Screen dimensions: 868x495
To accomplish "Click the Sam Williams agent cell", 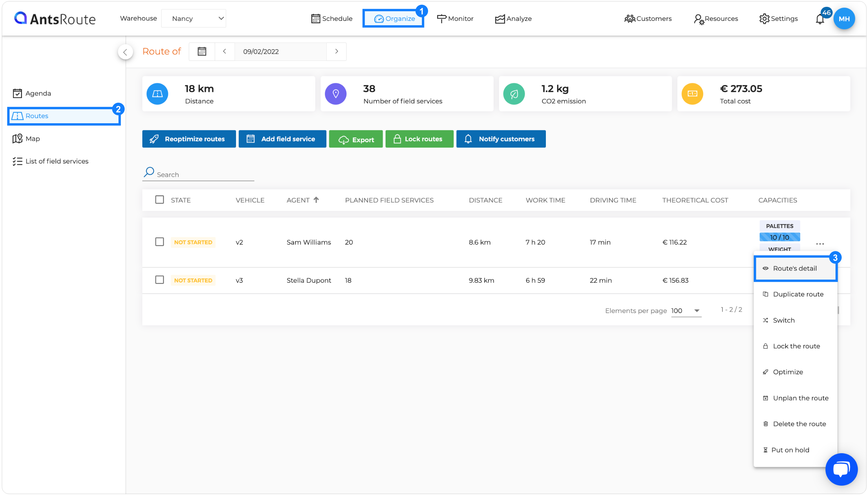I will coord(309,242).
